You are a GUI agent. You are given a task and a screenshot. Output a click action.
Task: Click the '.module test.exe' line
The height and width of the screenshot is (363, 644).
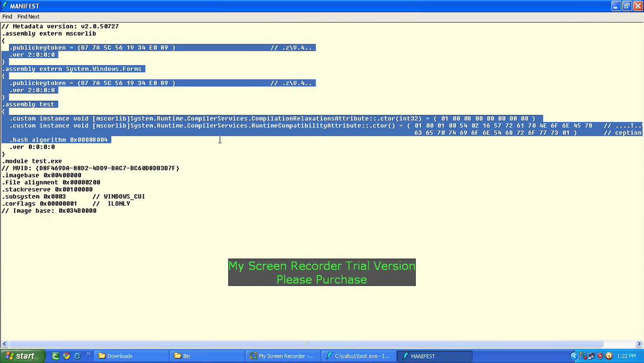pos(32,161)
